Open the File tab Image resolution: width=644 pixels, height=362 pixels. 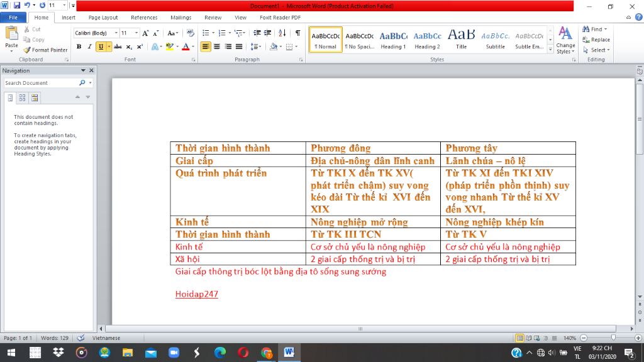(13, 18)
